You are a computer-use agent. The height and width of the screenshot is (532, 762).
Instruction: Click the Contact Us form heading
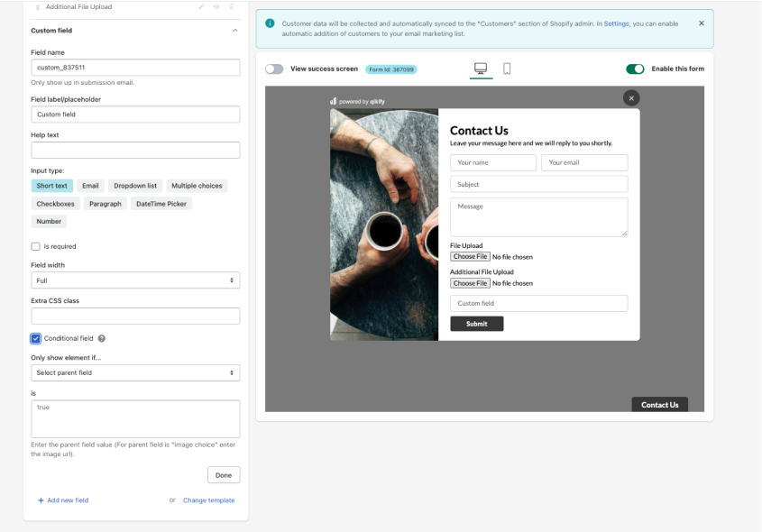click(x=479, y=130)
